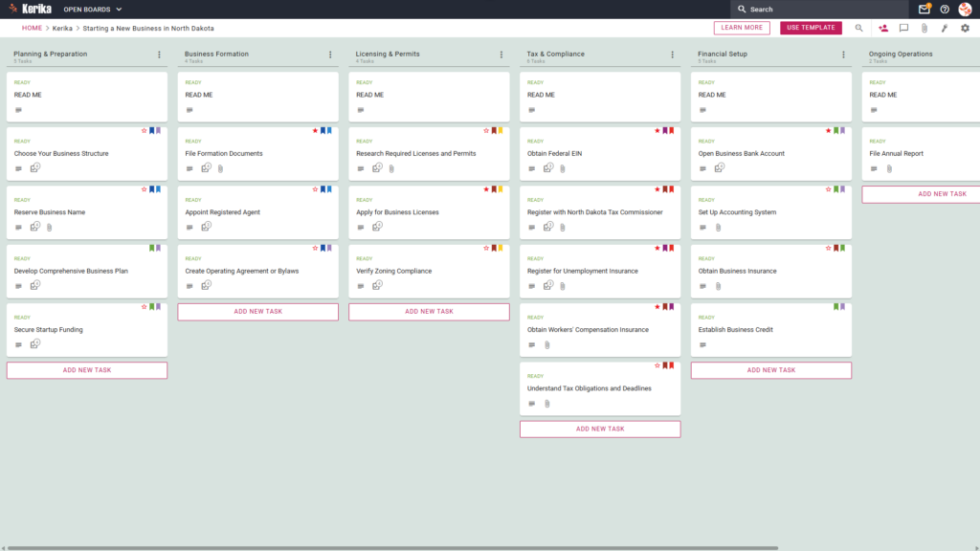Open Licensing & Permits column options menu
This screenshot has height=551, width=980.
click(501, 55)
